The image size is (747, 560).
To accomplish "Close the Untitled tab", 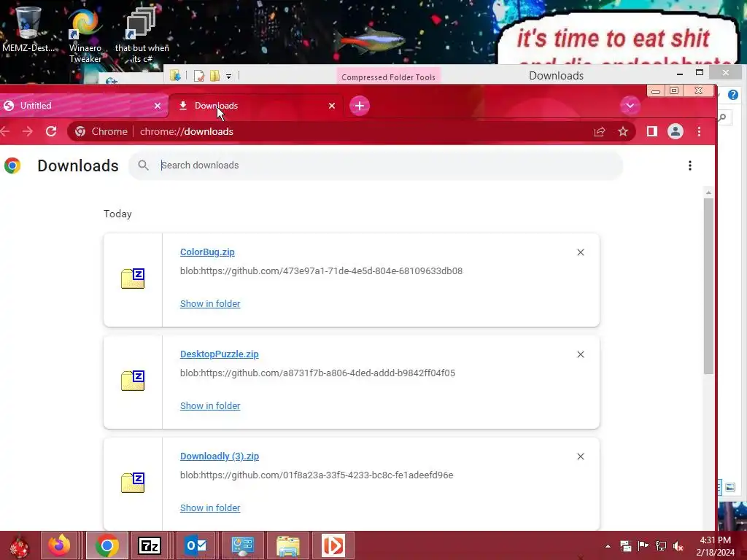I will pyautogui.click(x=158, y=106).
